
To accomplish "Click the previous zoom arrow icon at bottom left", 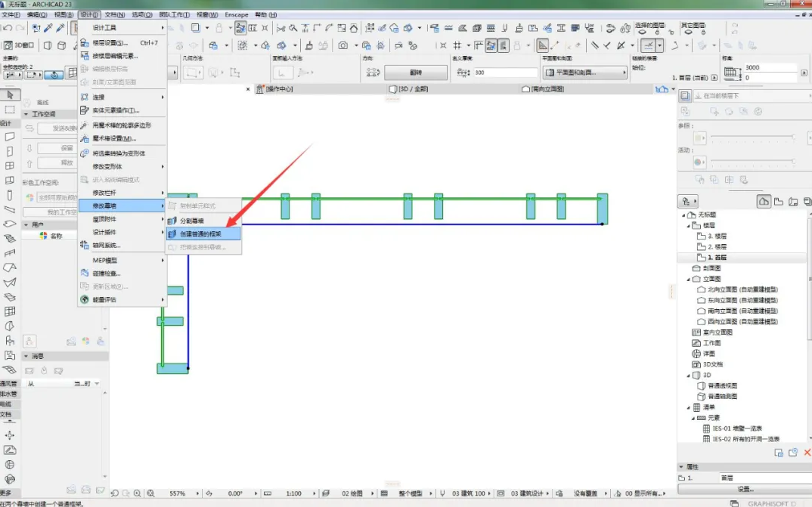I will [115, 493].
